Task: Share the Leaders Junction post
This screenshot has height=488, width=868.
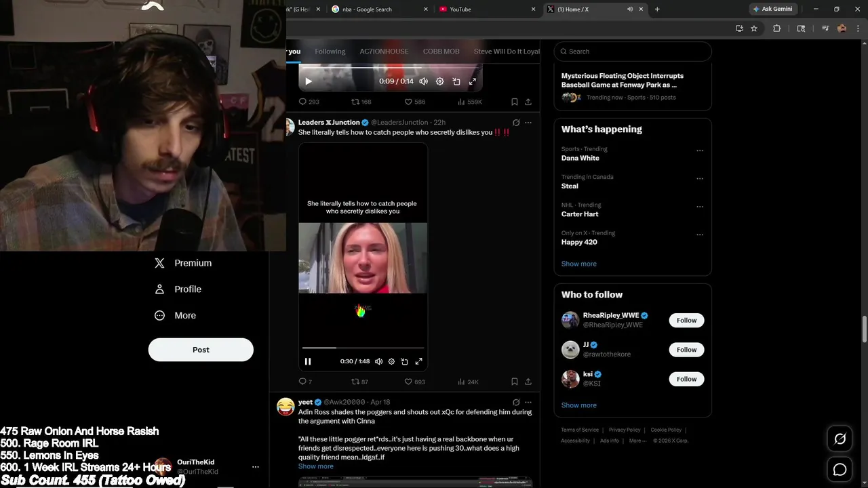Action: pyautogui.click(x=528, y=382)
